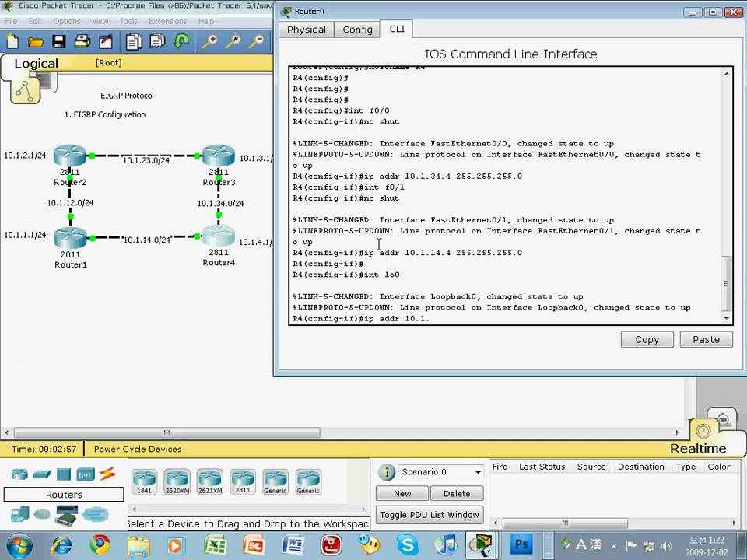Screen dimensions: 747x560
Task: Click the CLI vertical scrollbar thumb
Action: (x=726, y=283)
